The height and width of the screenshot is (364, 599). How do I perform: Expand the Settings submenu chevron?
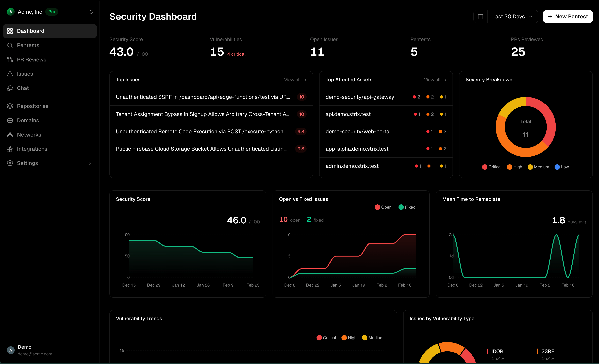[x=90, y=163]
